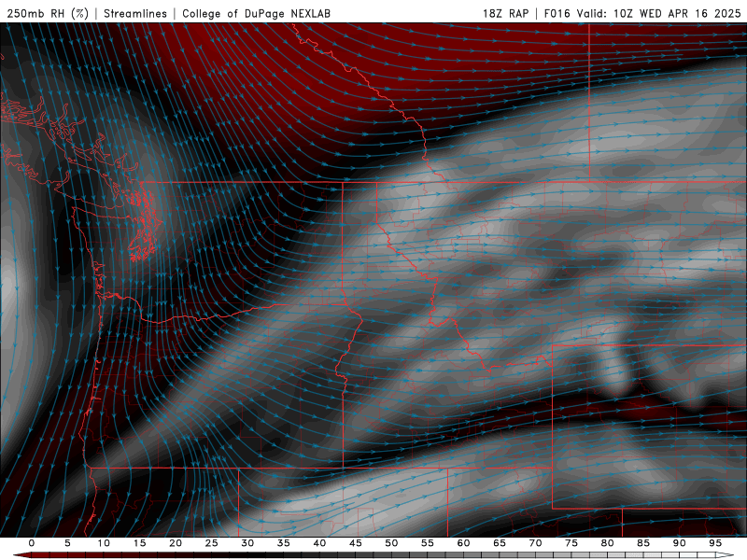Image resolution: width=747 pixels, height=560 pixels.
Task: Click the "55" value on the color scale
Action: [x=428, y=543]
